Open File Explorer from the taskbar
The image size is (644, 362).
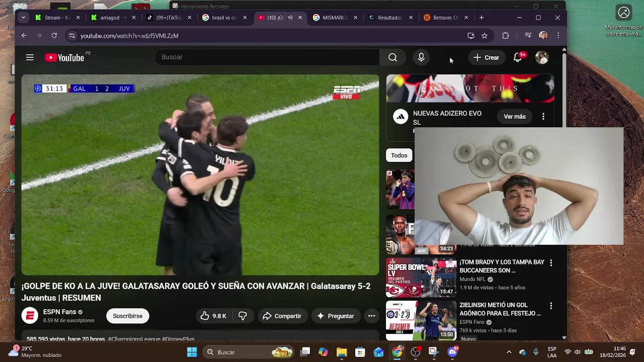click(x=342, y=352)
